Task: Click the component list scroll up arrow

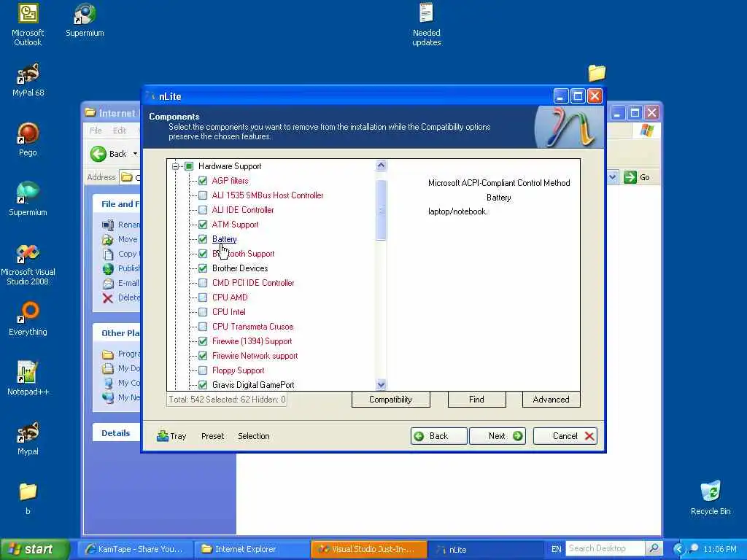Action: pyautogui.click(x=381, y=166)
